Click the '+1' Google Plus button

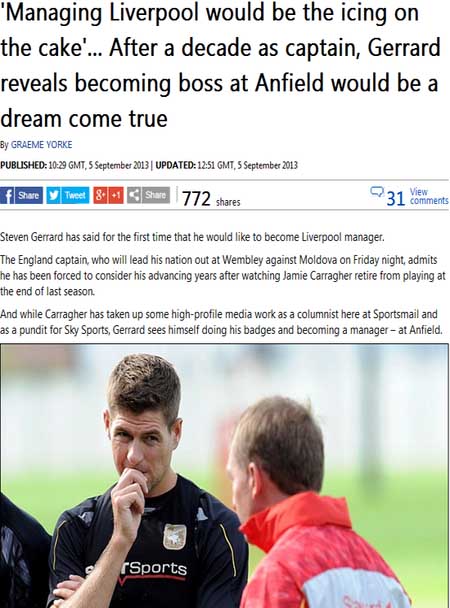(x=116, y=195)
